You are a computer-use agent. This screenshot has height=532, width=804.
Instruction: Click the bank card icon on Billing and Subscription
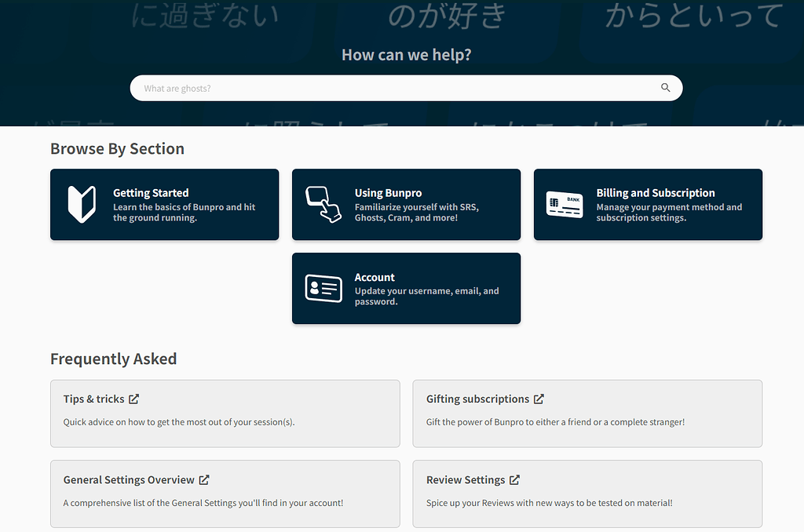[565, 204]
